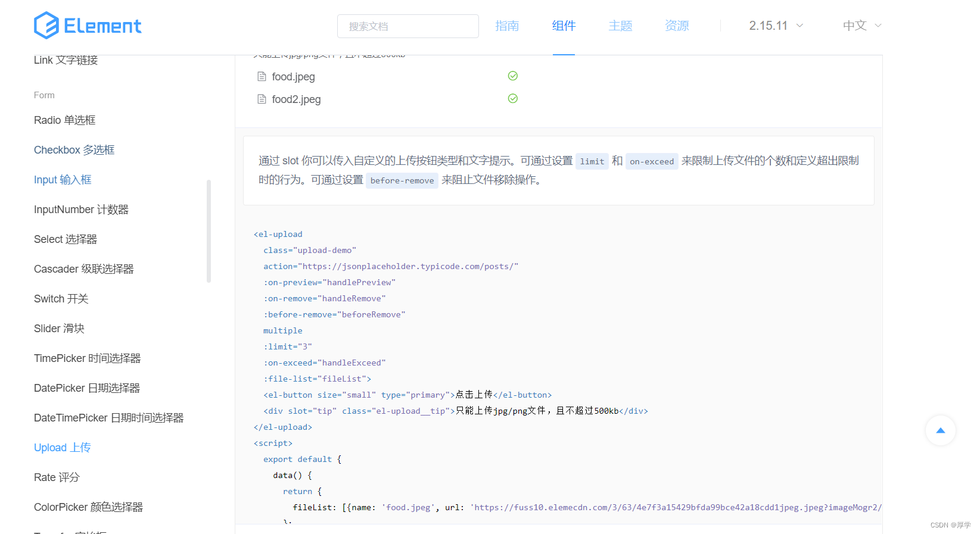This screenshot has width=980, height=534.
Task: Click the :limit="3" code line
Action: click(288, 347)
